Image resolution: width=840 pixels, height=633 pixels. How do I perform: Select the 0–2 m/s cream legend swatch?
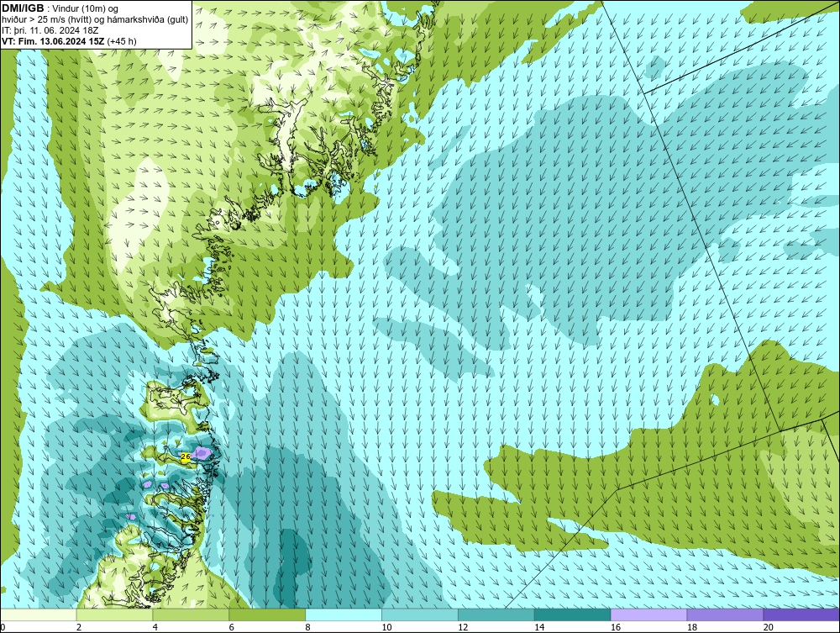click(x=39, y=615)
